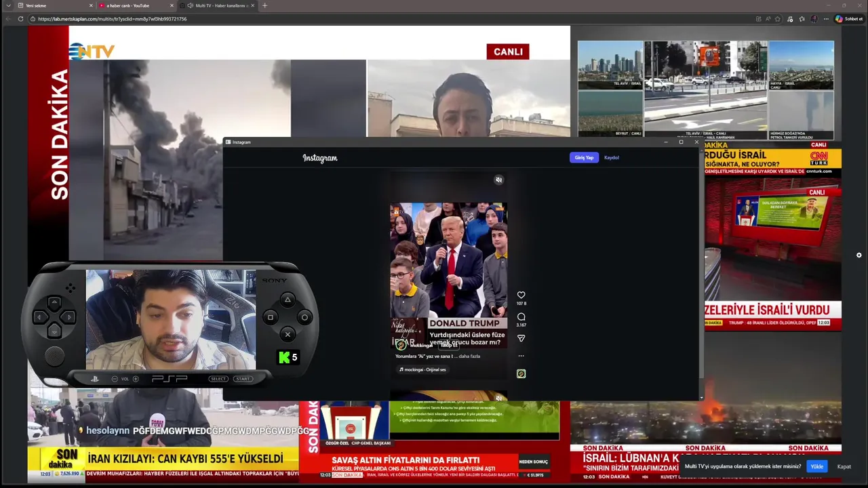Viewport: 868px width, 488px height.
Task: Open a new browser tab
Action: [264, 5]
